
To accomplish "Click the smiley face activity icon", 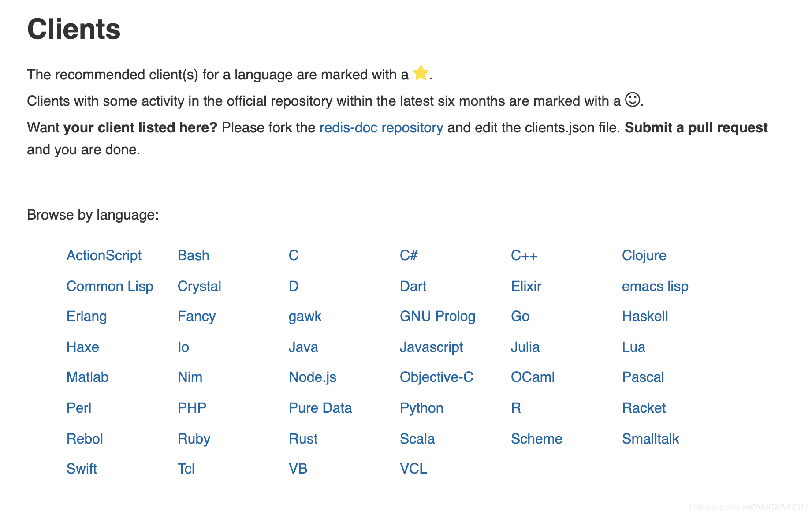I will (x=633, y=100).
